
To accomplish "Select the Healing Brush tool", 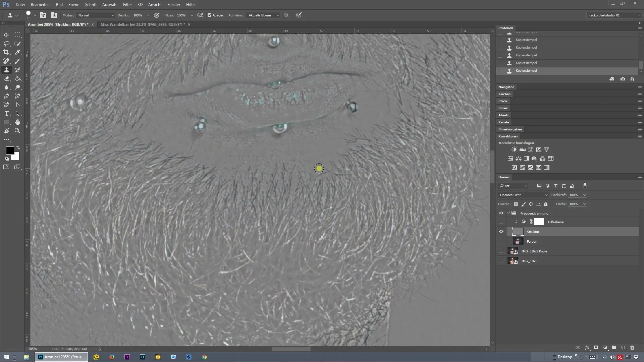I will pyautogui.click(x=6, y=61).
